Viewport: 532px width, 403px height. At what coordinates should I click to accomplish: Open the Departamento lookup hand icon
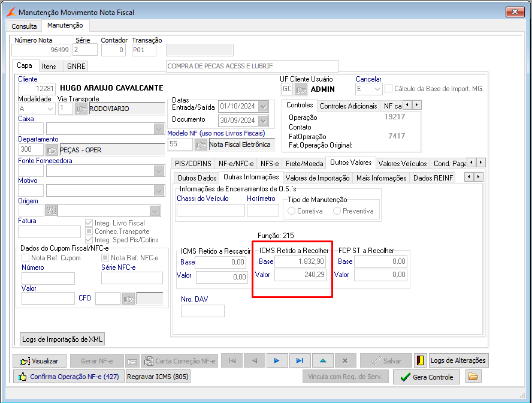(52, 150)
